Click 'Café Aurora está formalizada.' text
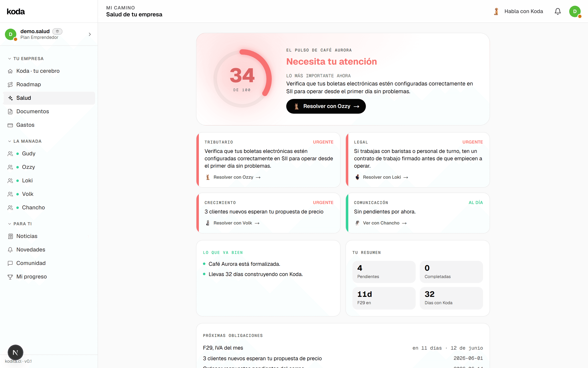 pyautogui.click(x=244, y=264)
